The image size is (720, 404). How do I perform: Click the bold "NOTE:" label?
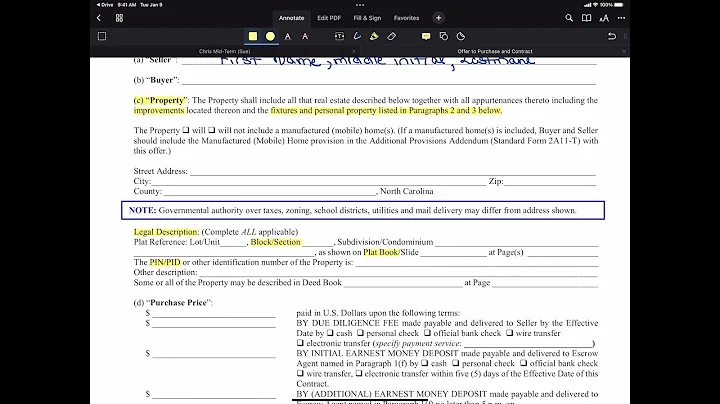coord(142,210)
